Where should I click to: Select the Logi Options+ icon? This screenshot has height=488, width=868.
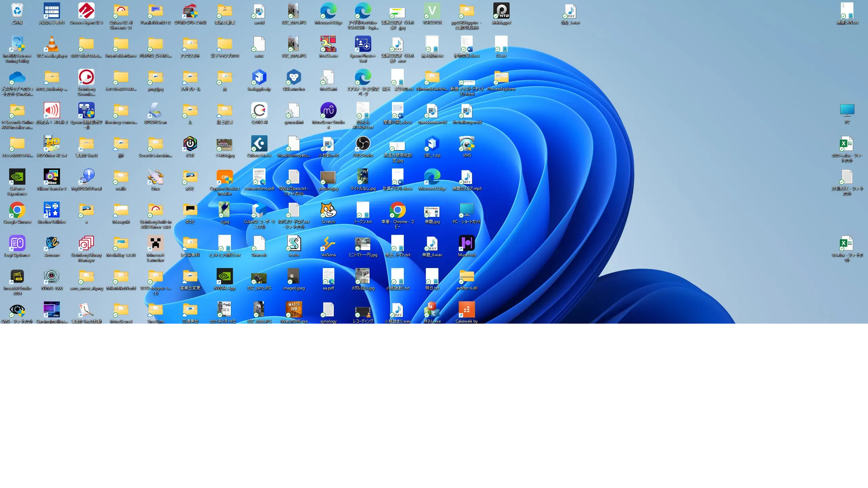click(x=17, y=243)
